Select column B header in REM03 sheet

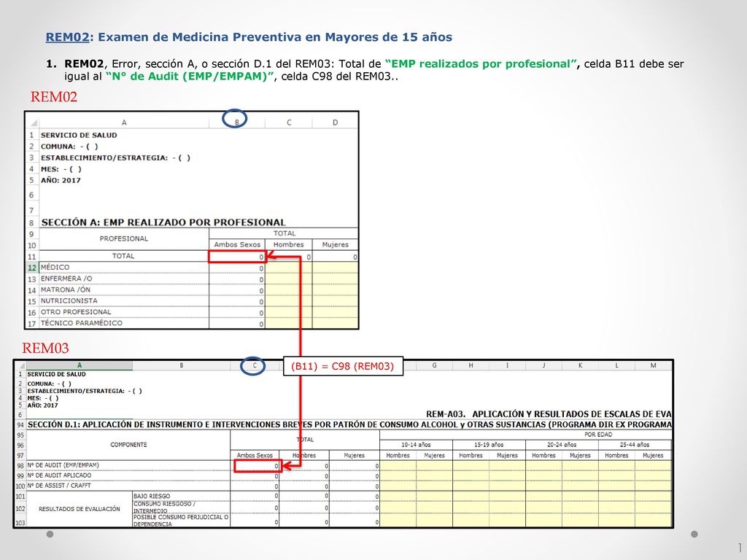[x=182, y=366]
